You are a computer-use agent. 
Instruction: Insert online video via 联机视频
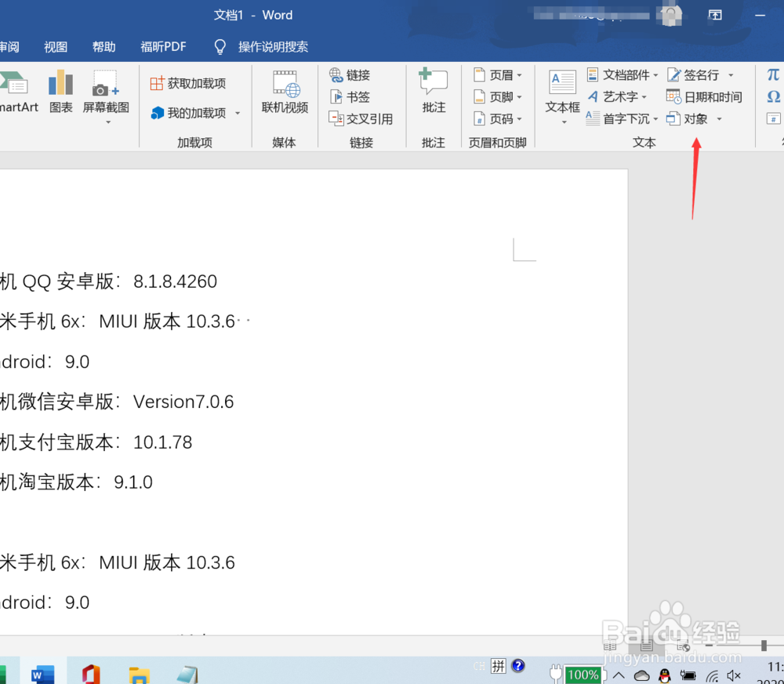(285, 92)
